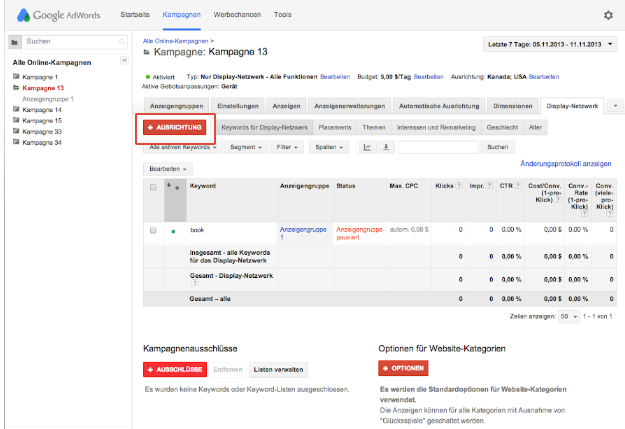Click help icon under Cost/Conv. header
Viewport: 625px width, 429px height.
[x=558, y=199]
